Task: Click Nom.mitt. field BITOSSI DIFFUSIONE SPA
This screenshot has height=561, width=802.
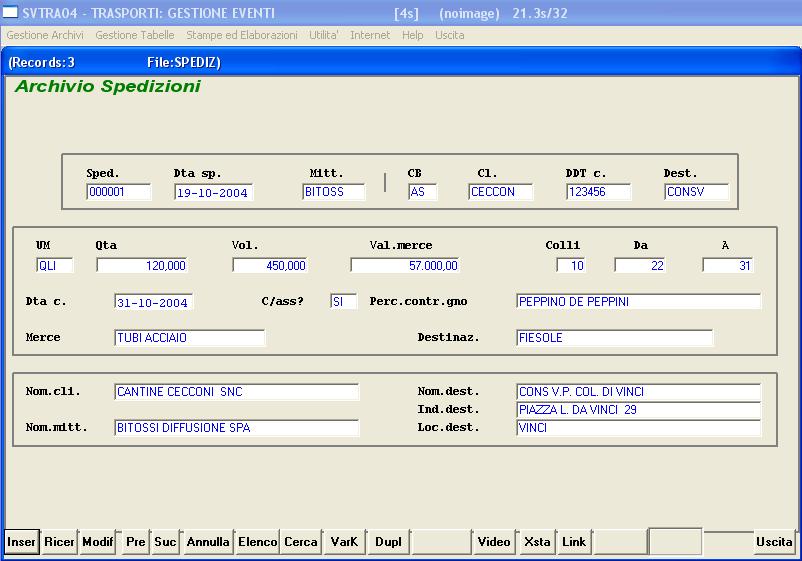Action: coord(236,428)
